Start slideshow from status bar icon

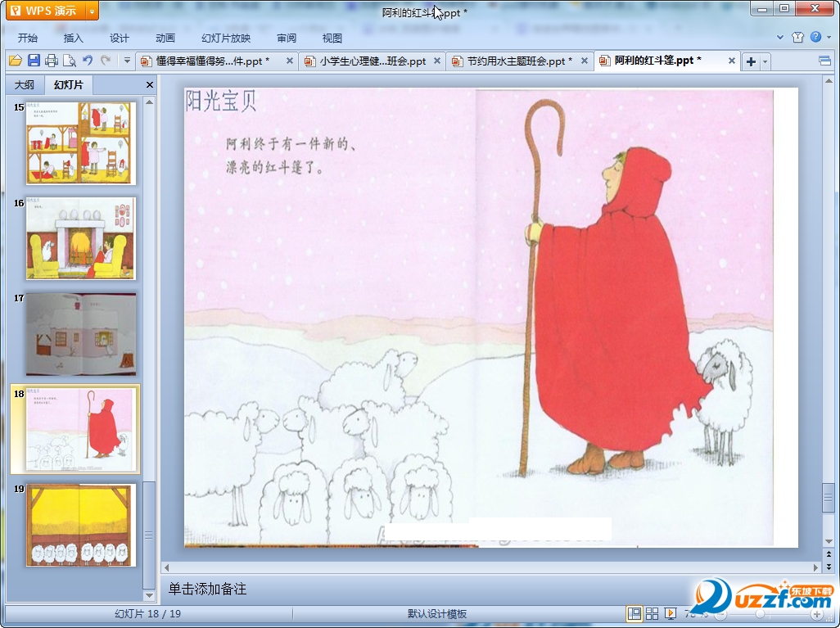pos(671,613)
